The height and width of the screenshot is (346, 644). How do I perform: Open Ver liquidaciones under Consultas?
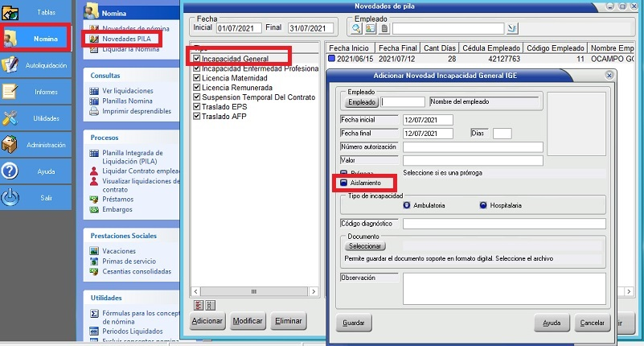click(129, 89)
